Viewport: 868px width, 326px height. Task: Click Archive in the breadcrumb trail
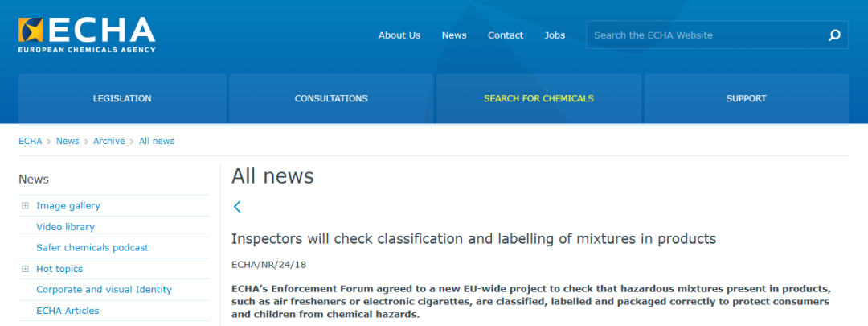(108, 141)
